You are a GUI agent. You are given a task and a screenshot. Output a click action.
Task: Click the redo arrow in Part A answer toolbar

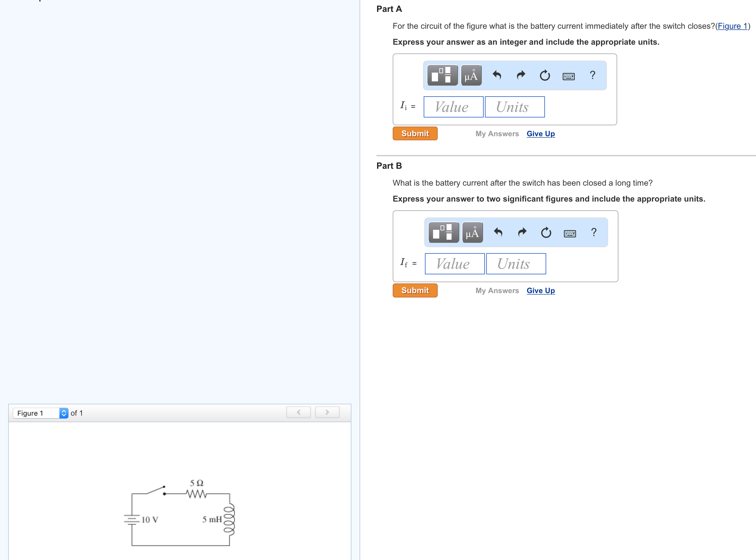[x=520, y=75]
